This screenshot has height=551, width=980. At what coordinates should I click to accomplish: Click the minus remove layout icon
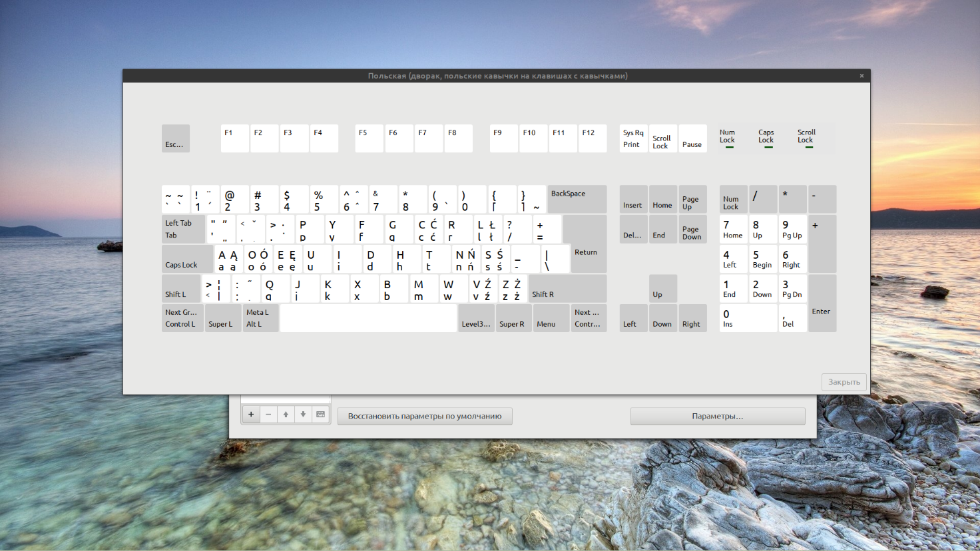(268, 415)
